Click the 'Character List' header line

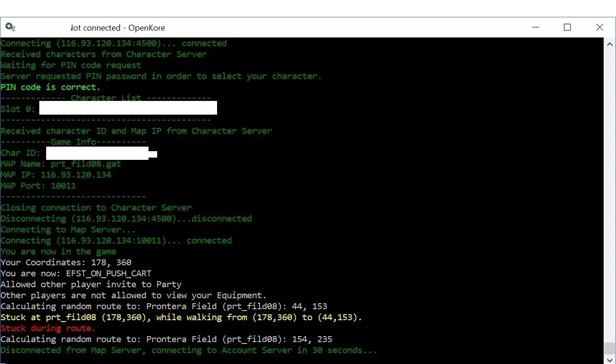[106, 98]
